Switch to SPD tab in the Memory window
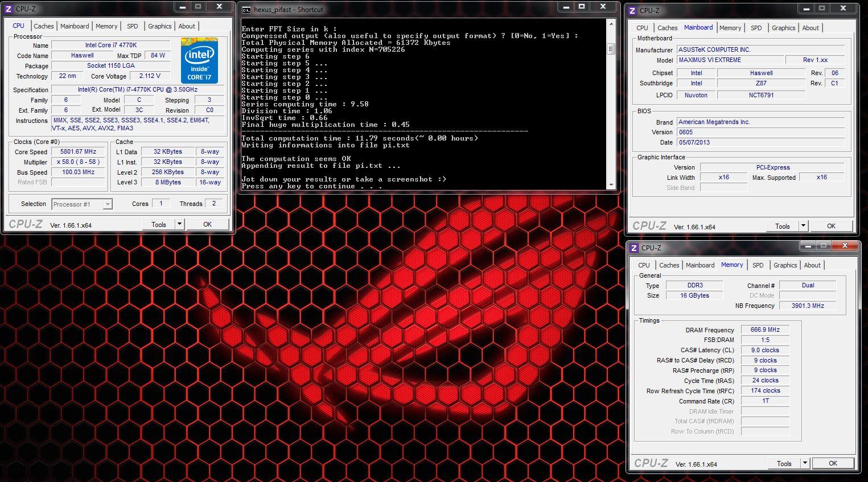This screenshot has width=868, height=482. [x=758, y=265]
